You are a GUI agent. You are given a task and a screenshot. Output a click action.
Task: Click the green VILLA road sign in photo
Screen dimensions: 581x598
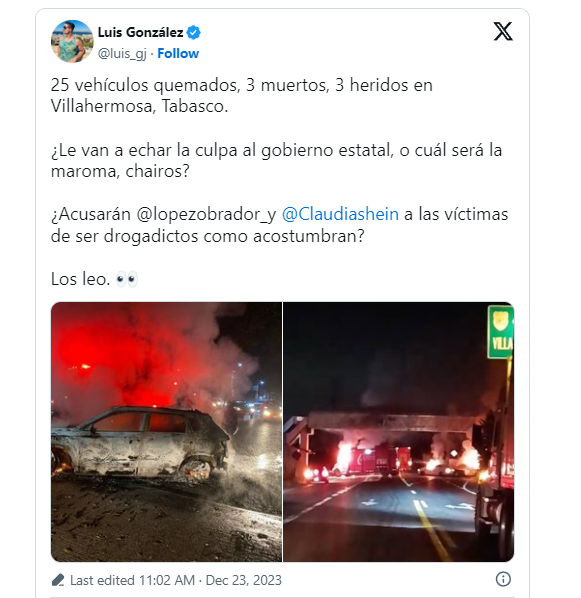pyautogui.click(x=501, y=332)
